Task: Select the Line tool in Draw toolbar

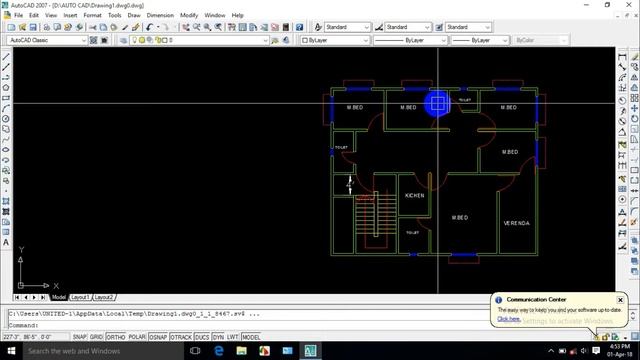Action: pyautogui.click(x=6, y=57)
